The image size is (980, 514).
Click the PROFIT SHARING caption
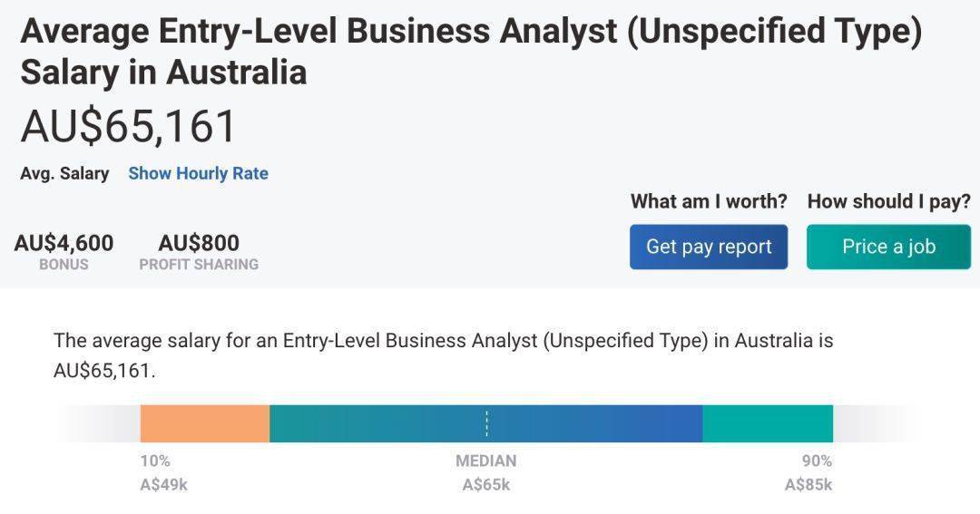click(x=199, y=264)
